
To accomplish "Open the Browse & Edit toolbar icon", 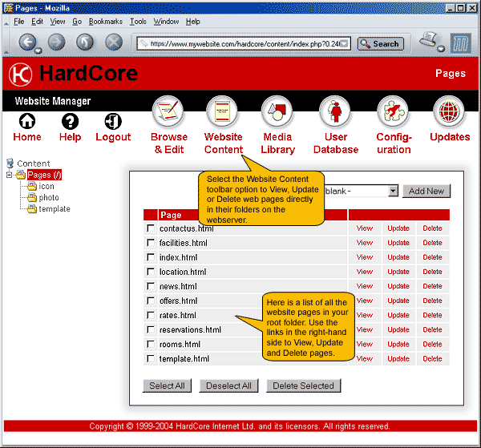I will click(x=168, y=111).
